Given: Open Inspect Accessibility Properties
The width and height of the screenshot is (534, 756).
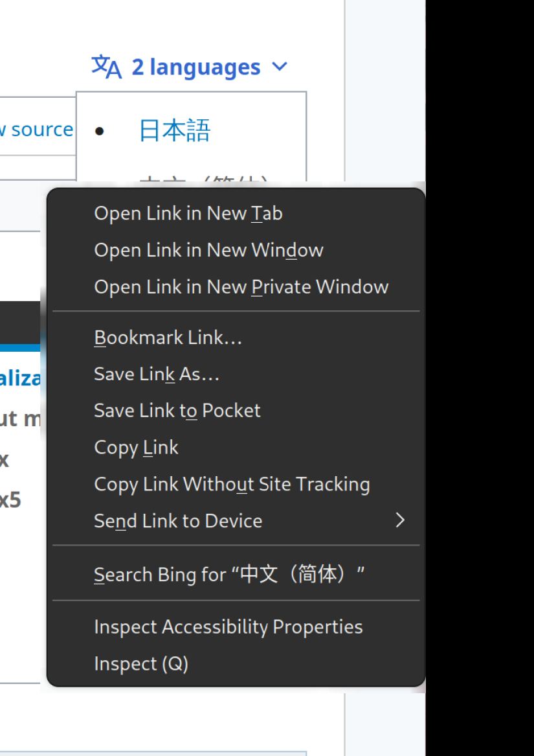Looking at the screenshot, I should click(228, 627).
